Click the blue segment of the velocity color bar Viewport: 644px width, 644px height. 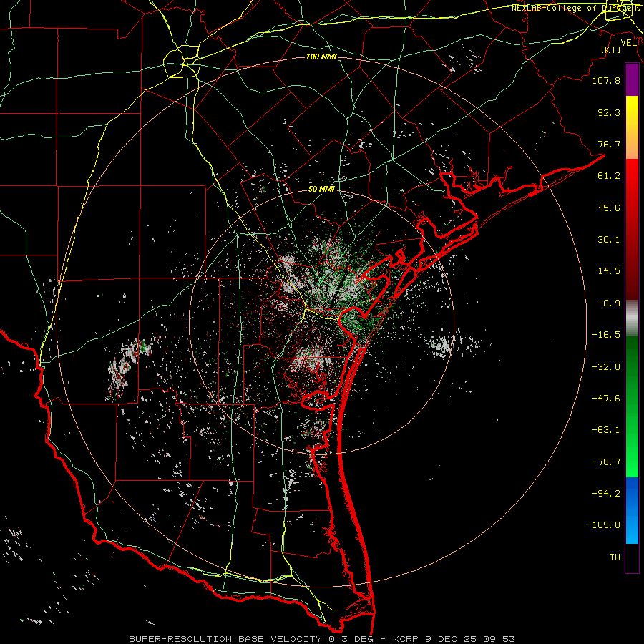click(x=632, y=510)
